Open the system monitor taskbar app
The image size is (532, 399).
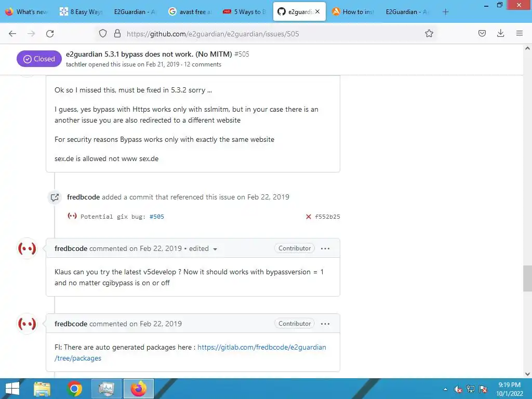click(107, 389)
